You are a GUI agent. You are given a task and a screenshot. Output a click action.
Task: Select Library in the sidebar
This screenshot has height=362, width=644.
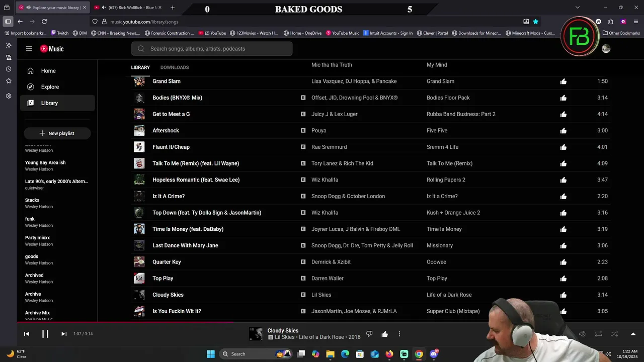tap(57, 103)
